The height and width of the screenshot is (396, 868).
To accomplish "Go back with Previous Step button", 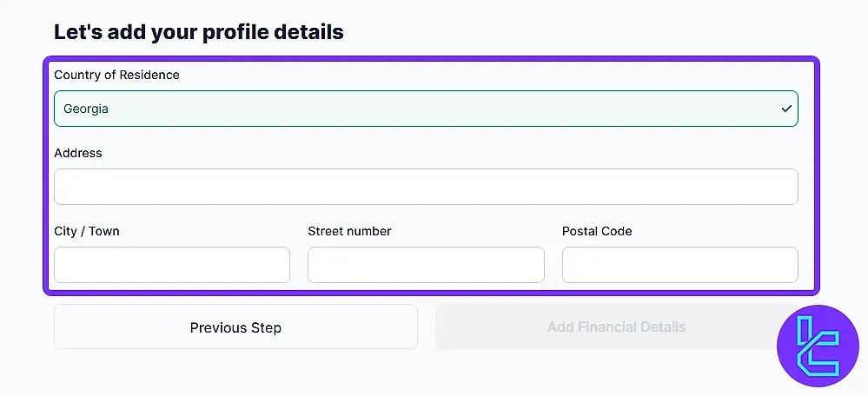I will pyautogui.click(x=235, y=327).
